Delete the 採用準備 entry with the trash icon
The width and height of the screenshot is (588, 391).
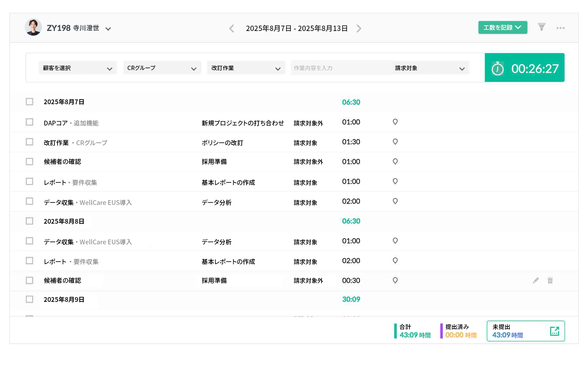pos(550,281)
